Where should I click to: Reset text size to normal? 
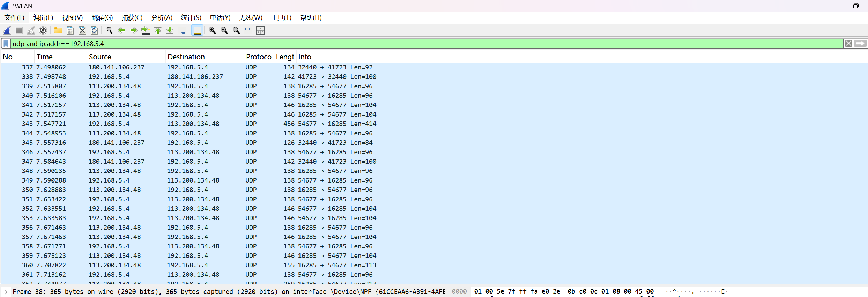point(236,30)
